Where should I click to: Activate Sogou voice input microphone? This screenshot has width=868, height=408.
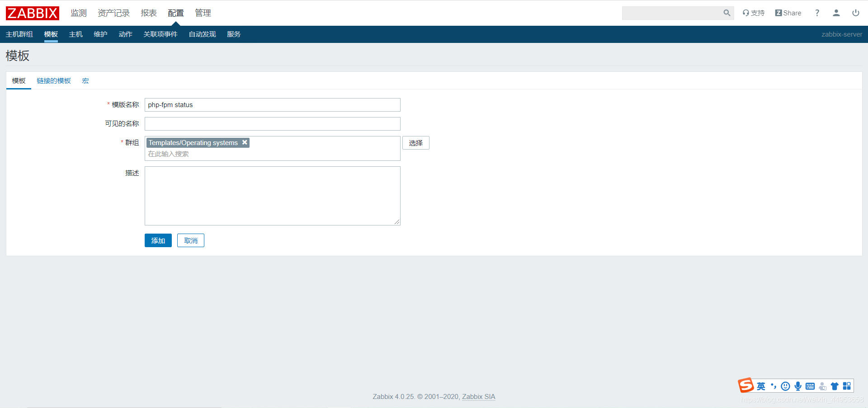(798, 386)
